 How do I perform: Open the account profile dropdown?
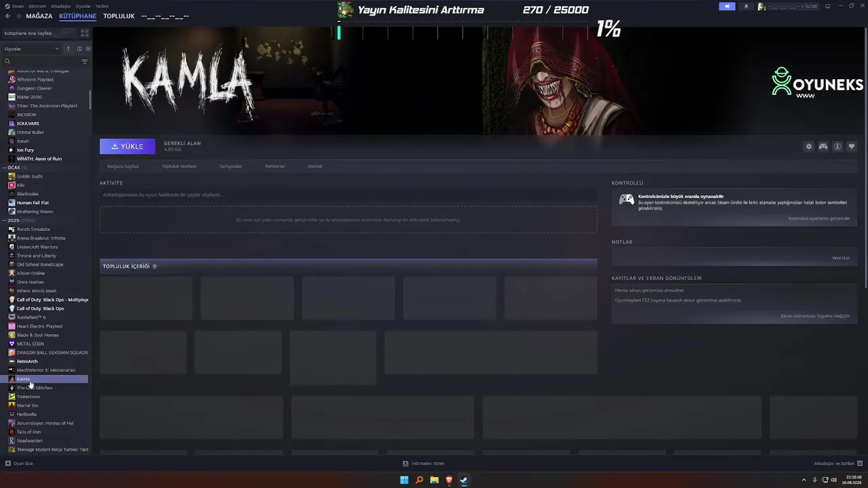tap(787, 6)
